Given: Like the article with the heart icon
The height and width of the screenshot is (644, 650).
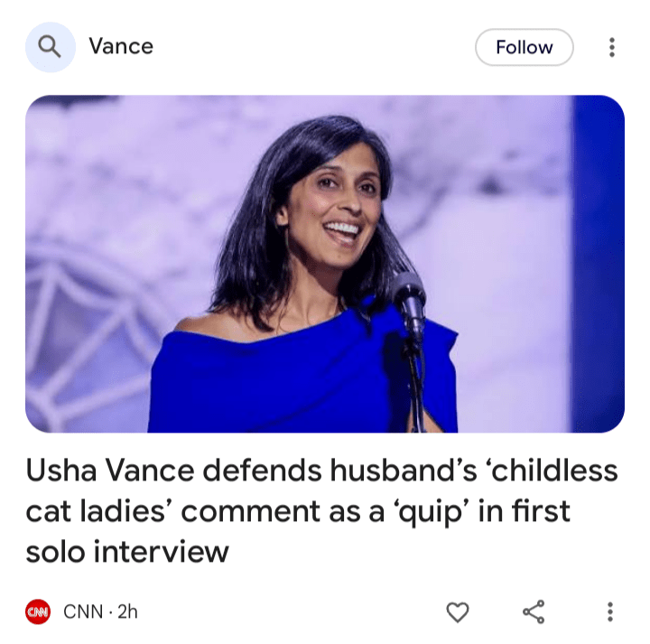Looking at the screenshot, I should coord(457,611).
